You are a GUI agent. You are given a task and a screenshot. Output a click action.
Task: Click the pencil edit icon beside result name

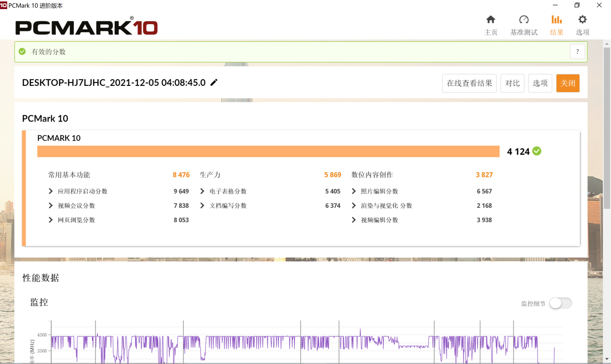tap(214, 82)
